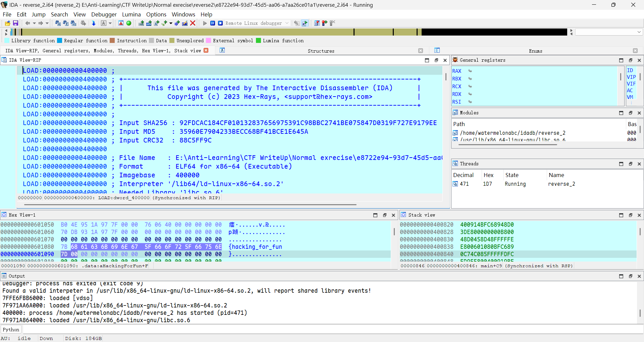Jump forward with the right arrow
This screenshot has height=342, width=644.
tap(41, 23)
